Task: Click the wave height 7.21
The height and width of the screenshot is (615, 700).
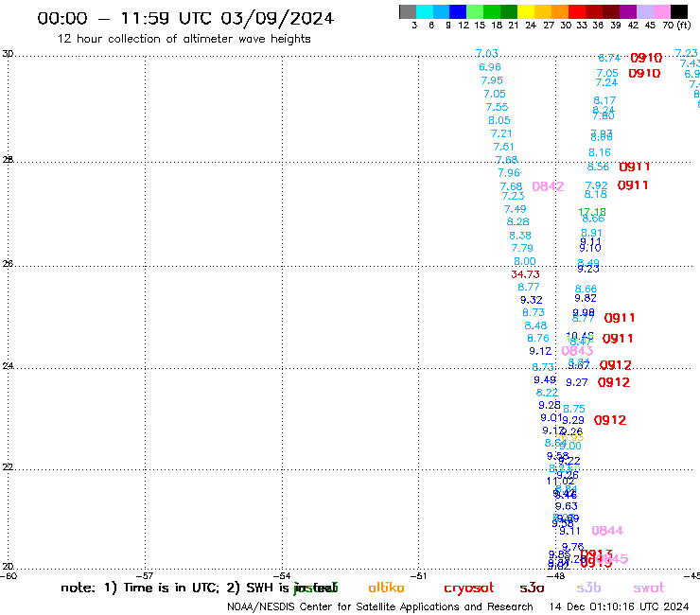Action: coord(501,133)
